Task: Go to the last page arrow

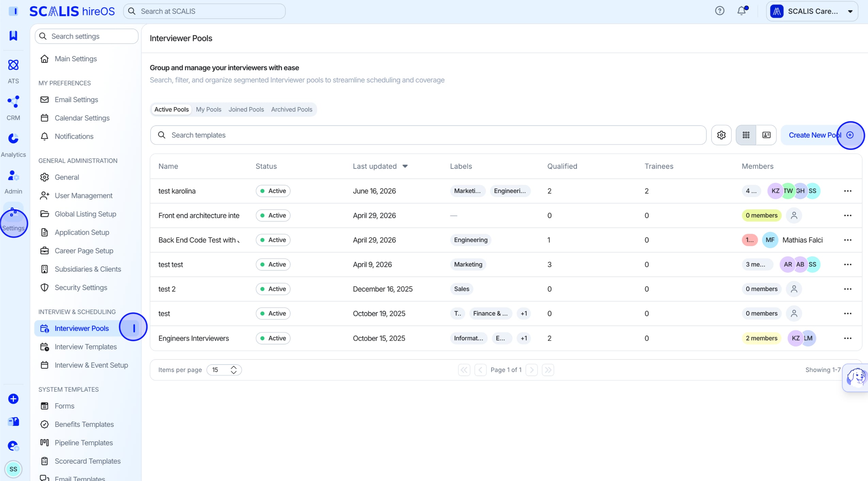Action: [548, 370]
